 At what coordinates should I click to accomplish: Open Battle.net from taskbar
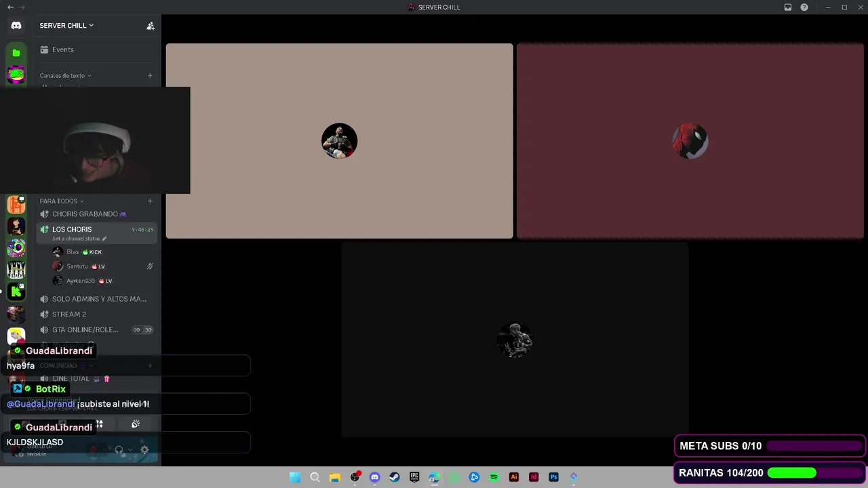click(x=474, y=477)
